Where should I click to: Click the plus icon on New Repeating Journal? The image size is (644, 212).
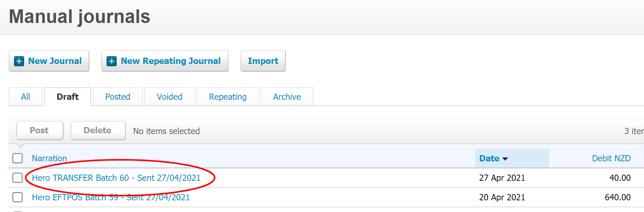[x=112, y=61]
